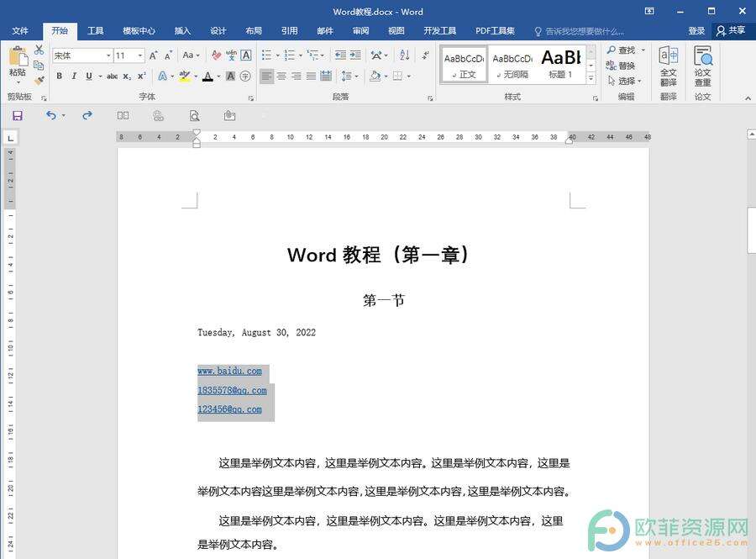Click the side-by-side pages icon in quick toolbar
756x559 pixels.
click(123, 116)
